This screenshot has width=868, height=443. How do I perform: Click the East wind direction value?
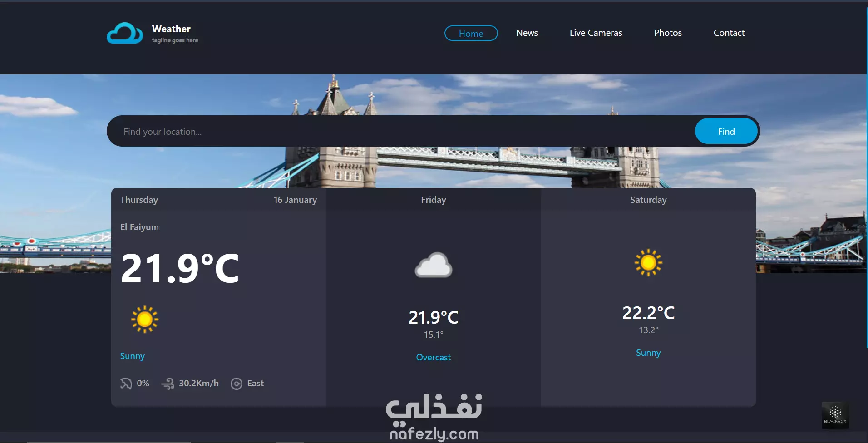[256, 383]
